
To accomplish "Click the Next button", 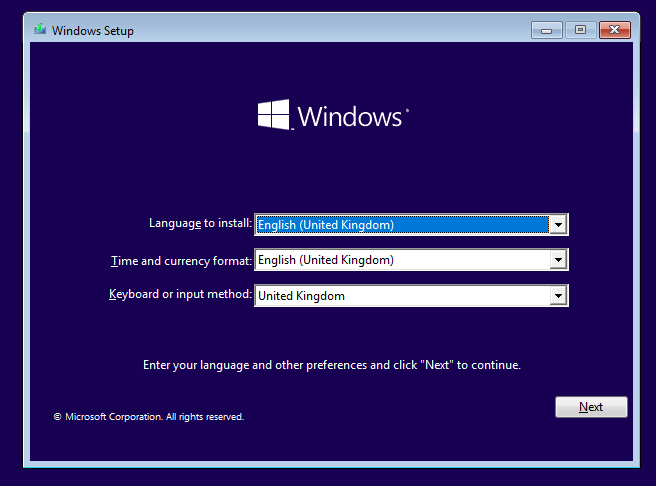I will pos(591,407).
